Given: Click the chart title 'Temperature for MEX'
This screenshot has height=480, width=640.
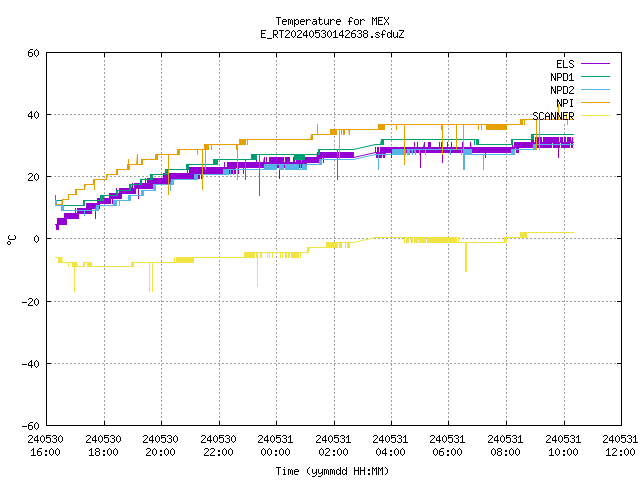Looking at the screenshot, I should coord(332,21).
